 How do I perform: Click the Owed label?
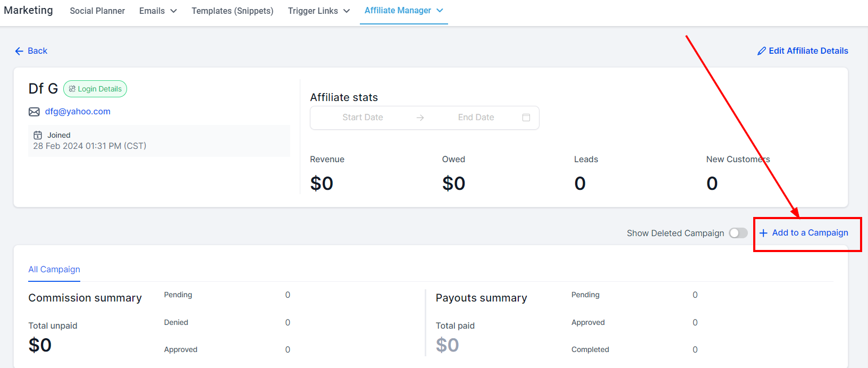coord(453,160)
